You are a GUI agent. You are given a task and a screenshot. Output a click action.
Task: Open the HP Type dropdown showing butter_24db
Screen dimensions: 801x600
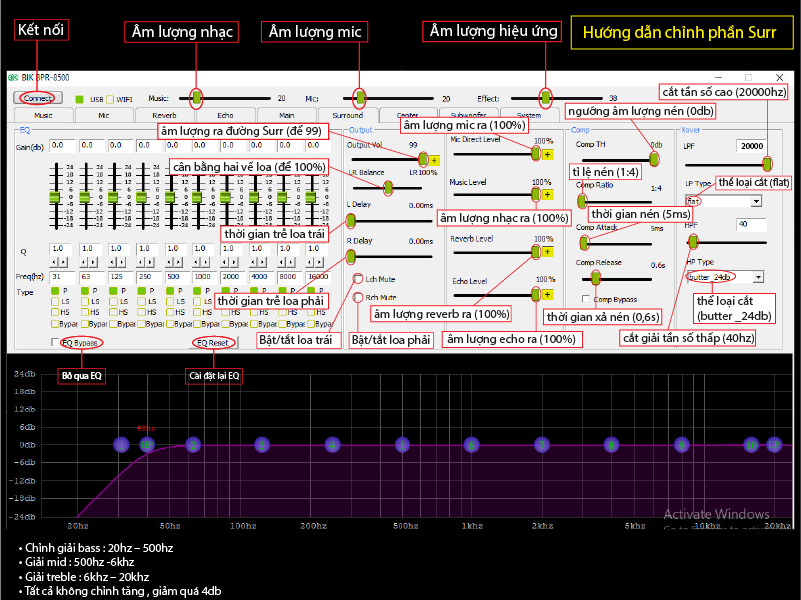pyautogui.click(x=759, y=277)
